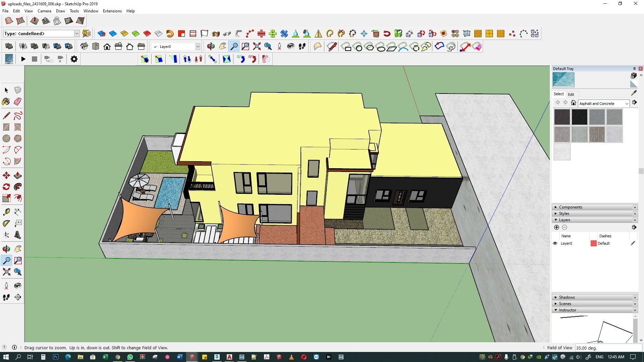Open the Extensions menu
This screenshot has height=362, width=644.
pyautogui.click(x=112, y=11)
